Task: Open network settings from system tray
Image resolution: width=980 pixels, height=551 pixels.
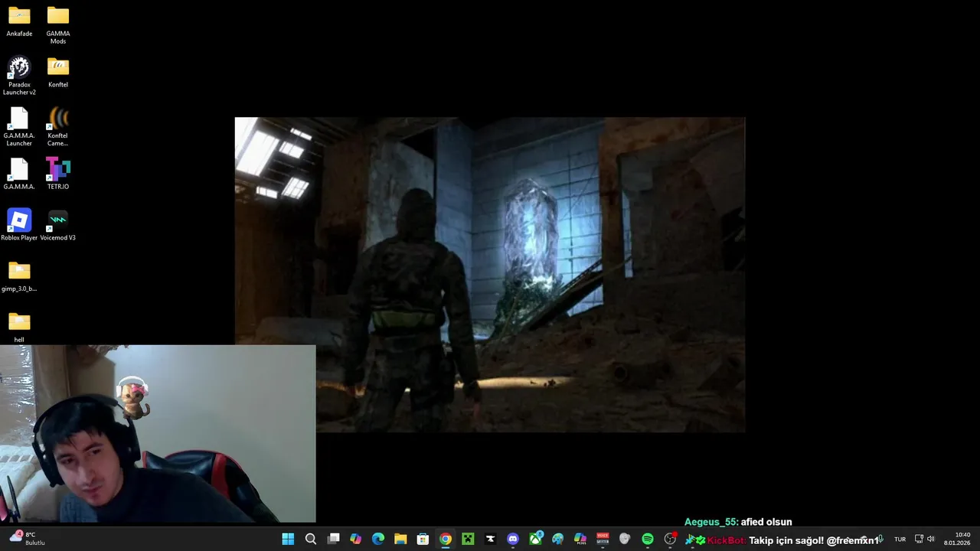Action: coord(920,540)
